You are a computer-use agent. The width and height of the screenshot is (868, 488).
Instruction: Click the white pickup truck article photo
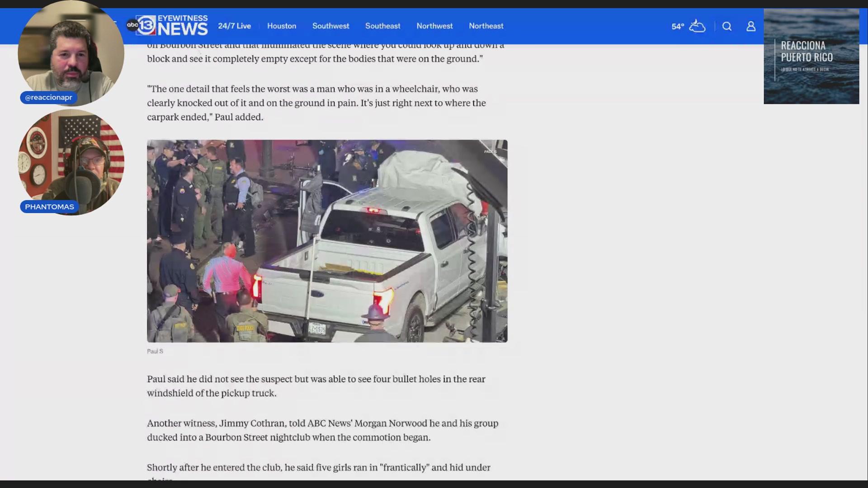pyautogui.click(x=327, y=241)
